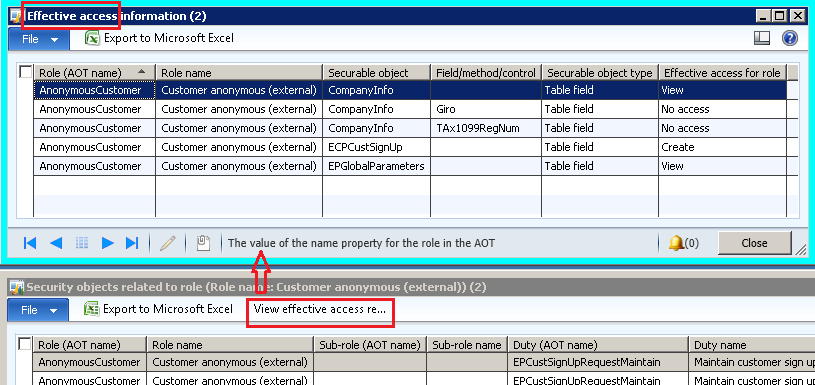Select the TAx1099RegNum field cell
The image size is (815, 385).
coord(486,128)
